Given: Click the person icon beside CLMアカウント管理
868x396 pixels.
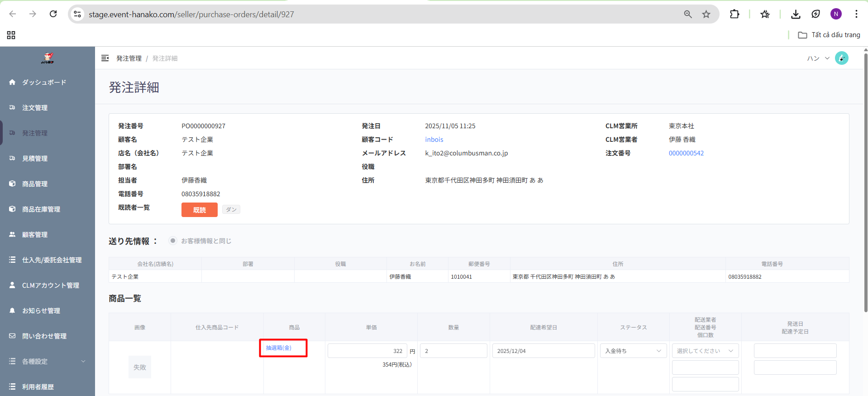Looking at the screenshot, I should coord(12,285).
